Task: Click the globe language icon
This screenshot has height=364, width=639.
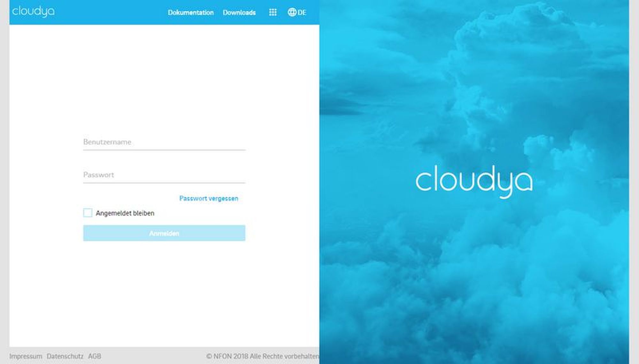Action: [x=292, y=12]
